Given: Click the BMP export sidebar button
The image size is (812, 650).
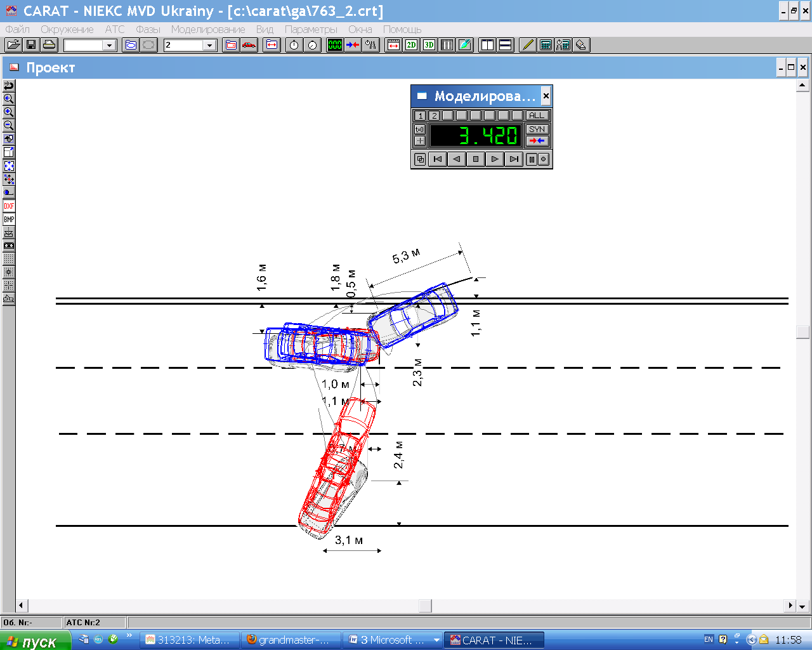Looking at the screenshot, I should point(9,220).
